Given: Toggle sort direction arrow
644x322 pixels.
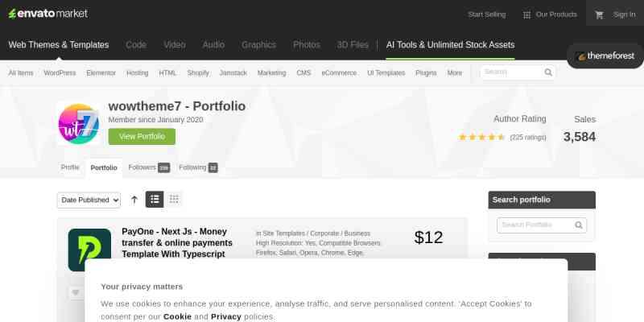Looking at the screenshot, I should coord(134,200).
